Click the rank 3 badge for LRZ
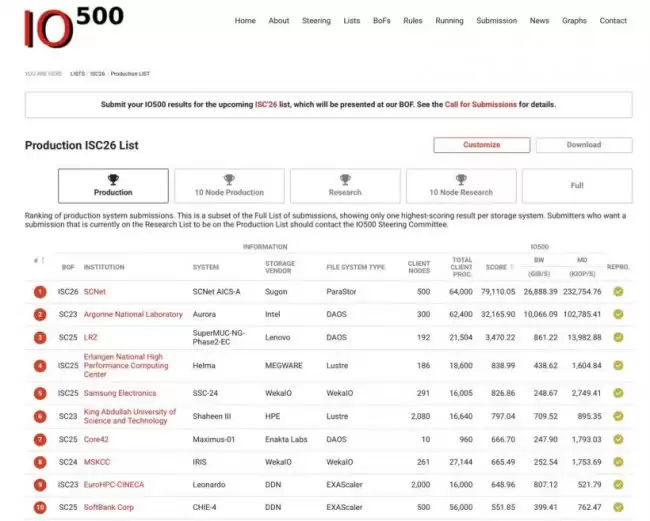 point(40,338)
